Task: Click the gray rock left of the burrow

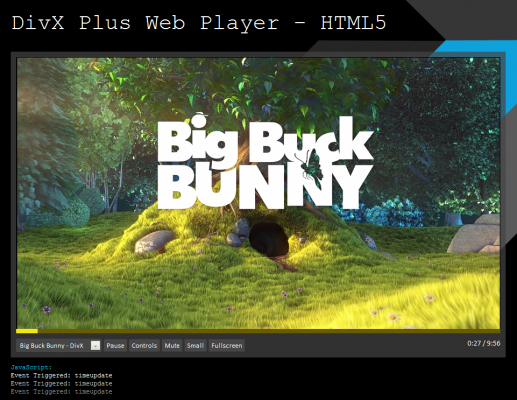Action: [x=154, y=241]
